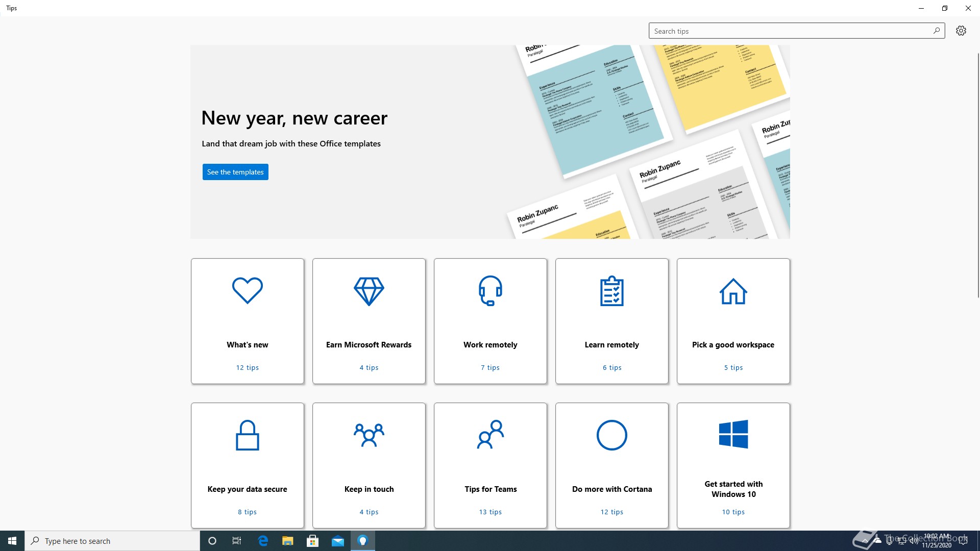
Task: Click the Tips app taskbar icon
Action: [x=363, y=541]
